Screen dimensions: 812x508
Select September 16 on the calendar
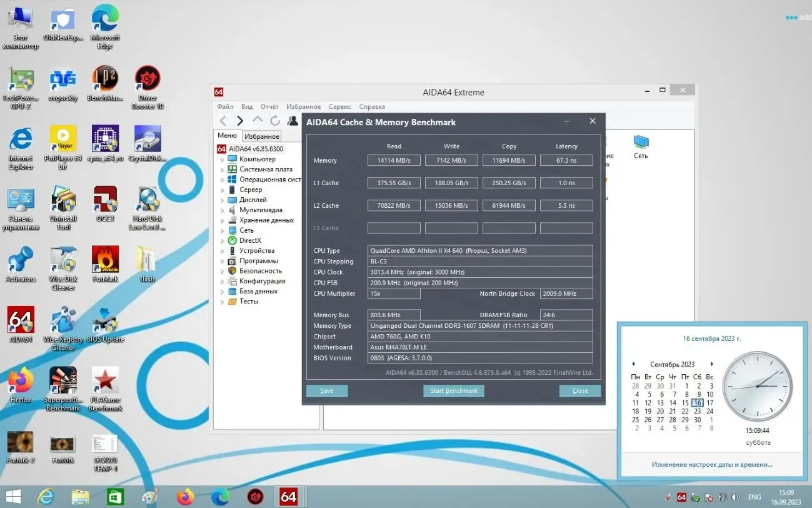click(x=697, y=403)
